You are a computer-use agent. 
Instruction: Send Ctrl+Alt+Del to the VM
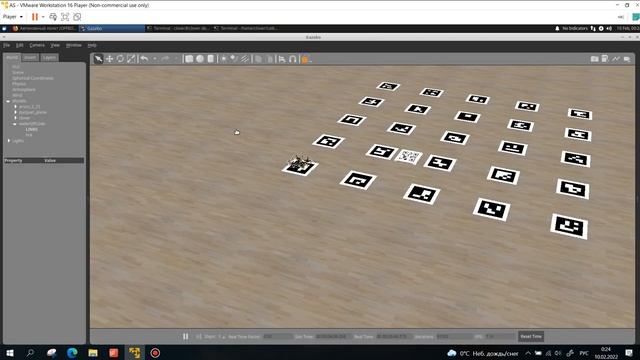click(53, 17)
